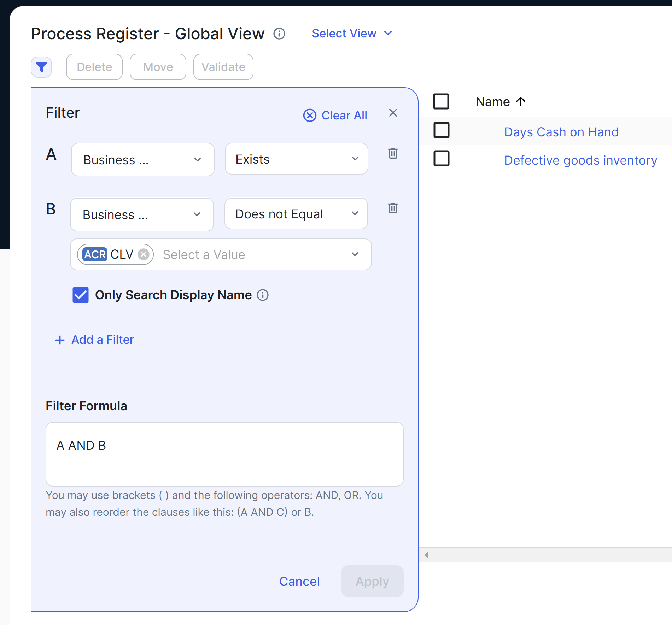The image size is (672, 625).
Task: Click the Name column sort arrow
Action: tap(521, 102)
